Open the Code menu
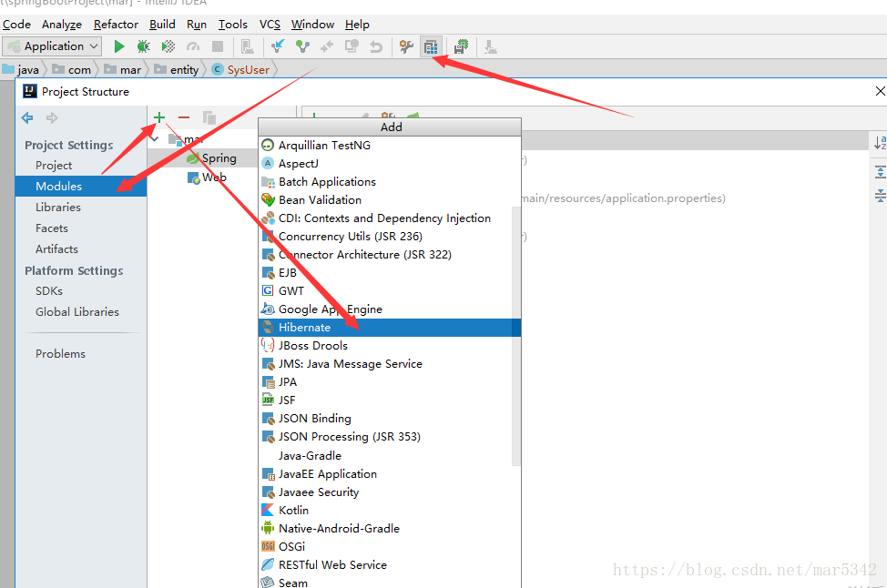This screenshot has width=887, height=588. [16, 25]
